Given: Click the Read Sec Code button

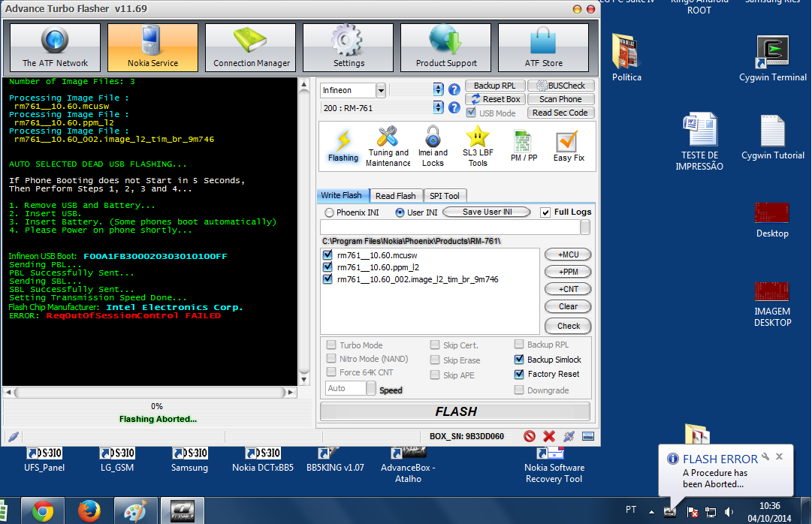Looking at the screenshot, I should pos(560,113).
